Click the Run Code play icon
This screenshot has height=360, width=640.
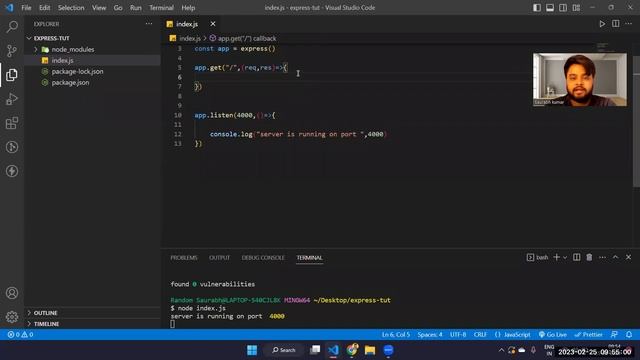click(602, 24)
